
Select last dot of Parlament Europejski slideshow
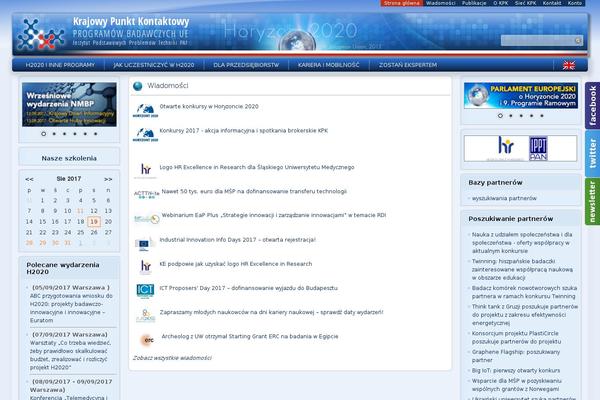click(x=542, y=116)
